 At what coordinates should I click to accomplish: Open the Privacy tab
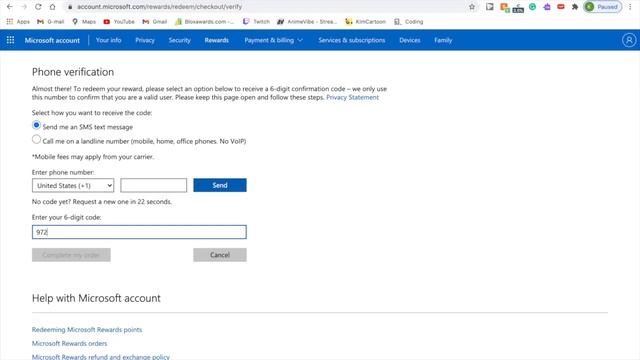[145, 40]
